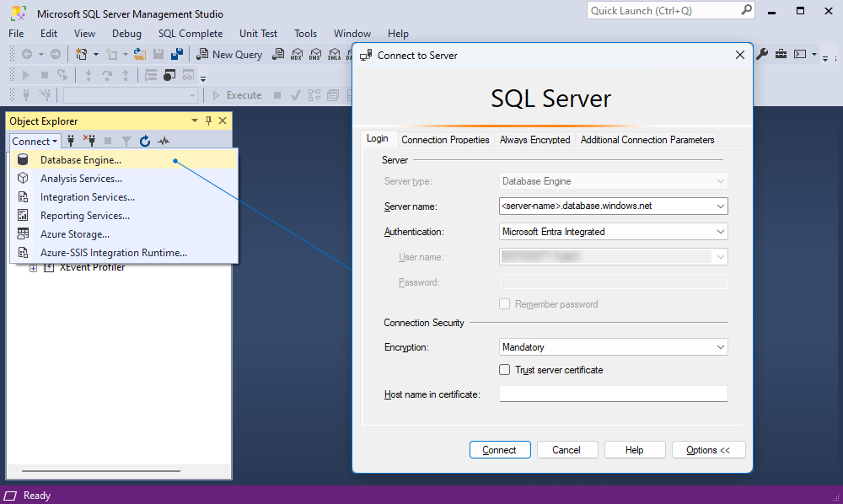
Task: Switch to Connection Properties tab
Action: point(445,140)
